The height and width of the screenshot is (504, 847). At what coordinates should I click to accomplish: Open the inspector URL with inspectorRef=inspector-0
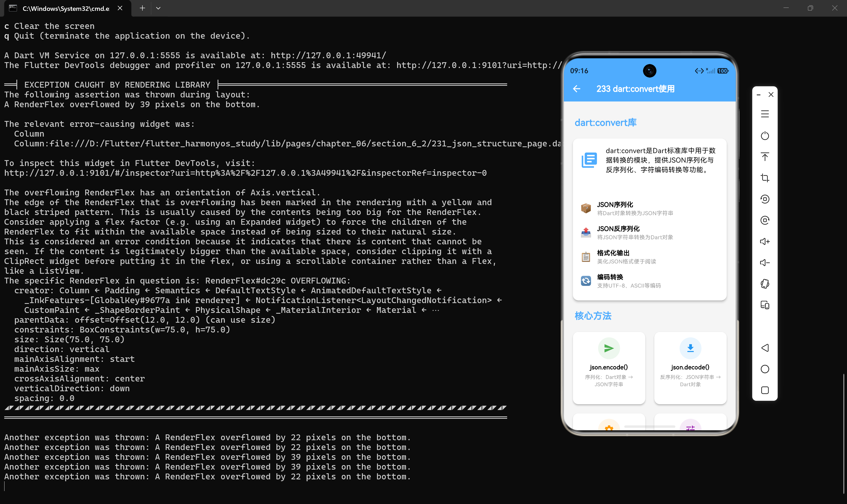pos(246,173)
